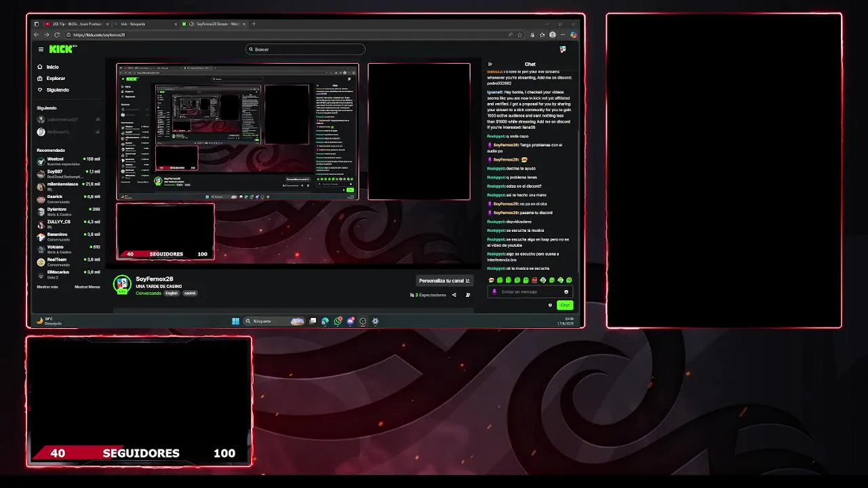Screen dimensions: 868x488
Task: Open the emoji picker in chat input
Action: pos(566,292)
